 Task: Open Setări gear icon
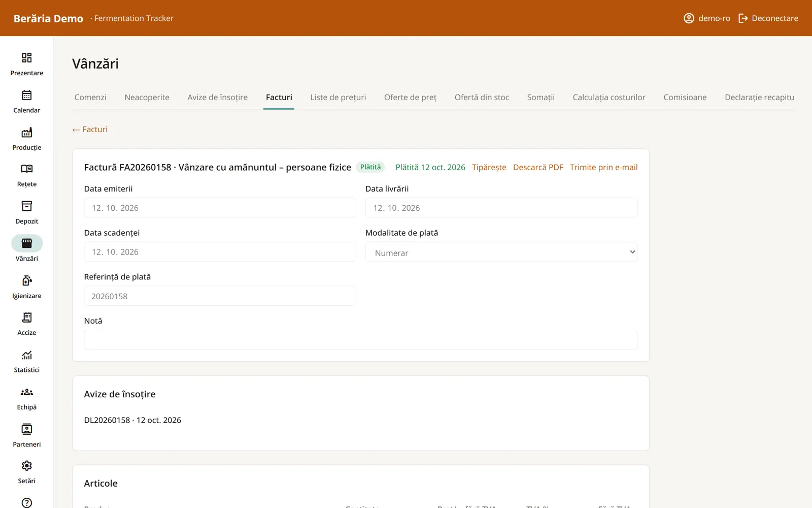[27, 466]
